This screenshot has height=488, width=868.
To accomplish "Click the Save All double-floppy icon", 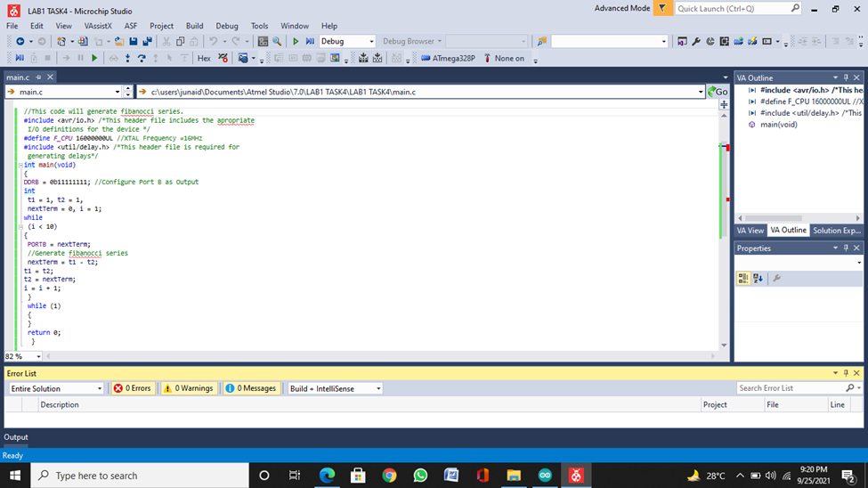I will (x=147, y=42).
